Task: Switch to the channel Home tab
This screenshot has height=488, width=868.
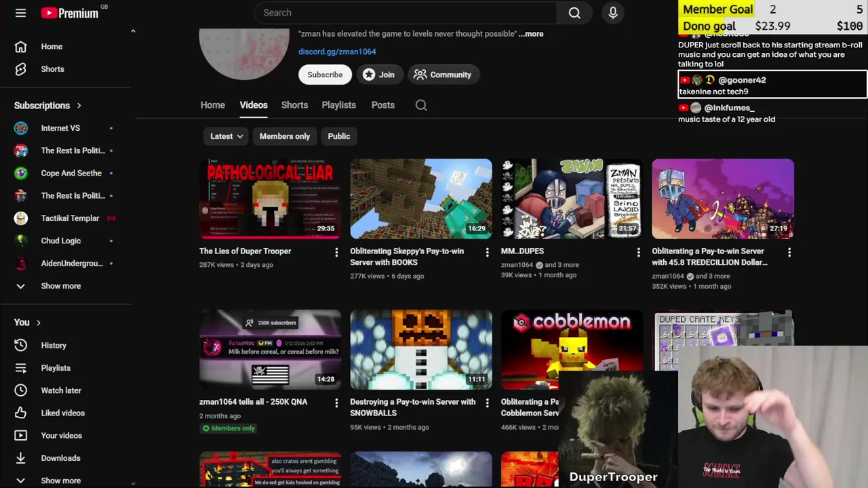Action: tap(213, 105)
